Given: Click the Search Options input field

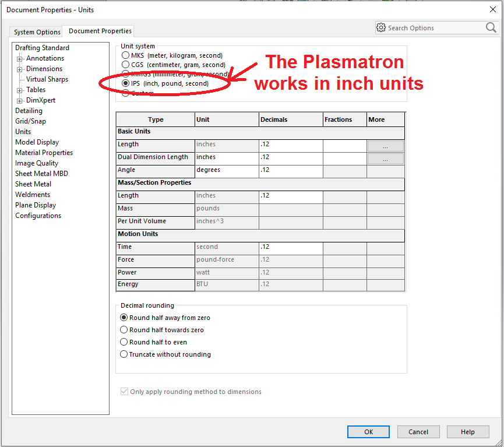Looking at the screenshot, I should [x=434, y=28].
